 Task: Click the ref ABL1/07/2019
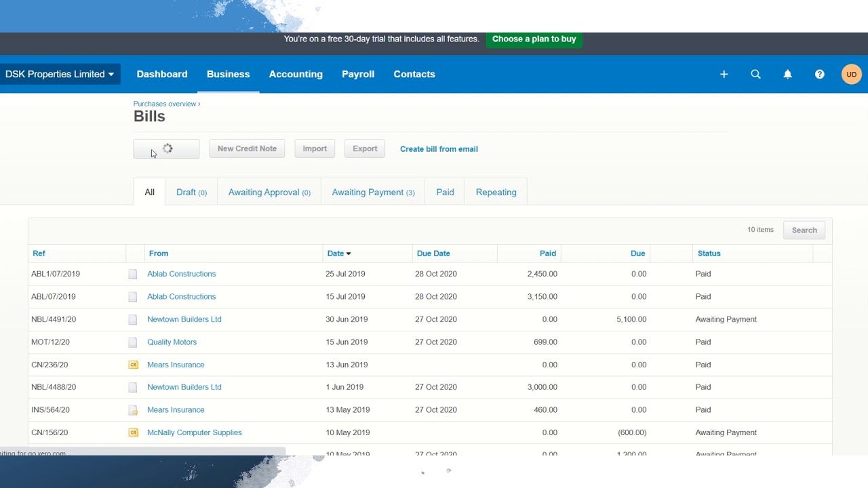point(56,274)
